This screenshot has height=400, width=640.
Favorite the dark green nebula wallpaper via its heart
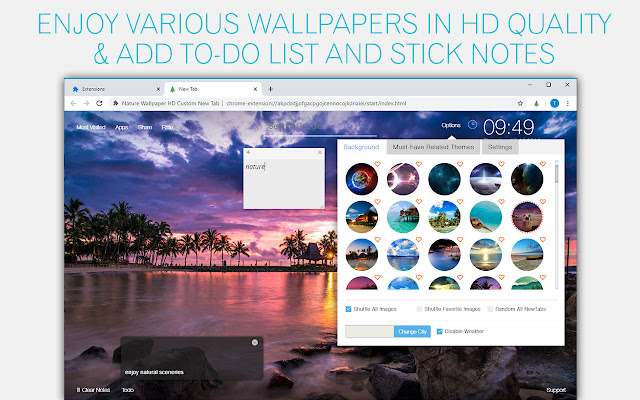click(543, 164)
